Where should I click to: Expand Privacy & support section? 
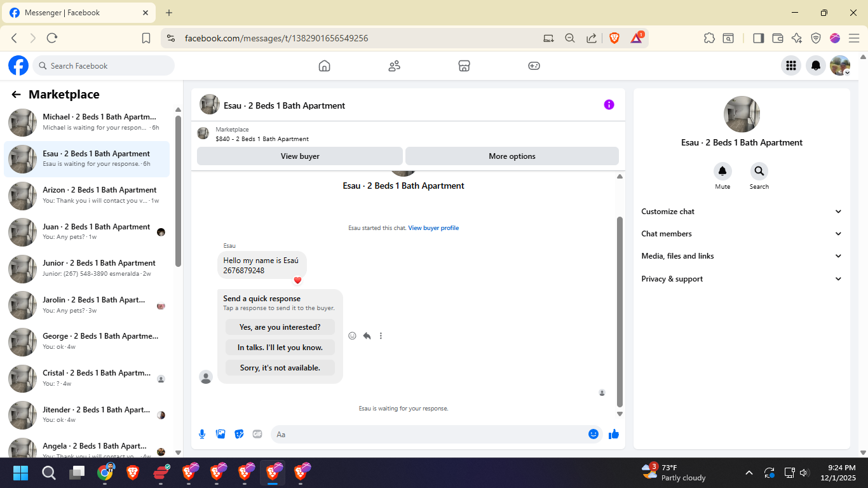pos(742,279)
